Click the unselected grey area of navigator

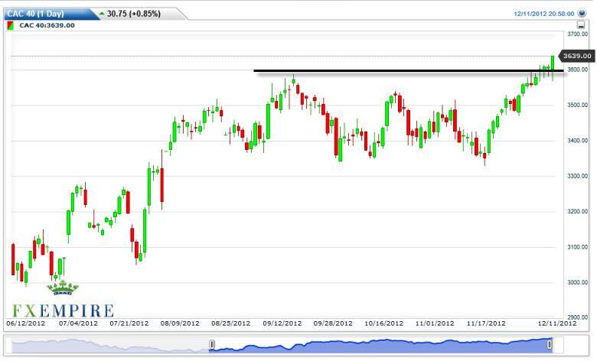[107, 346]
